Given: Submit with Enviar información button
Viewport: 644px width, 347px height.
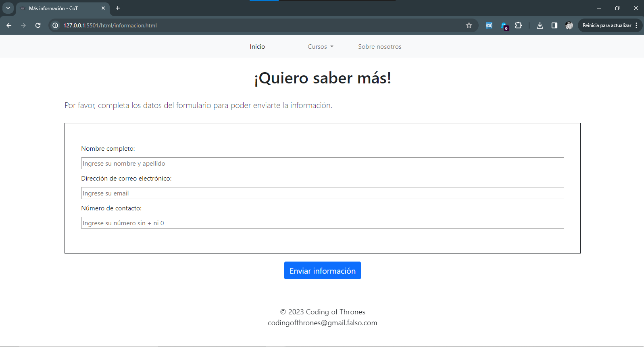Looking at the screenshot, I should [323, 270].
